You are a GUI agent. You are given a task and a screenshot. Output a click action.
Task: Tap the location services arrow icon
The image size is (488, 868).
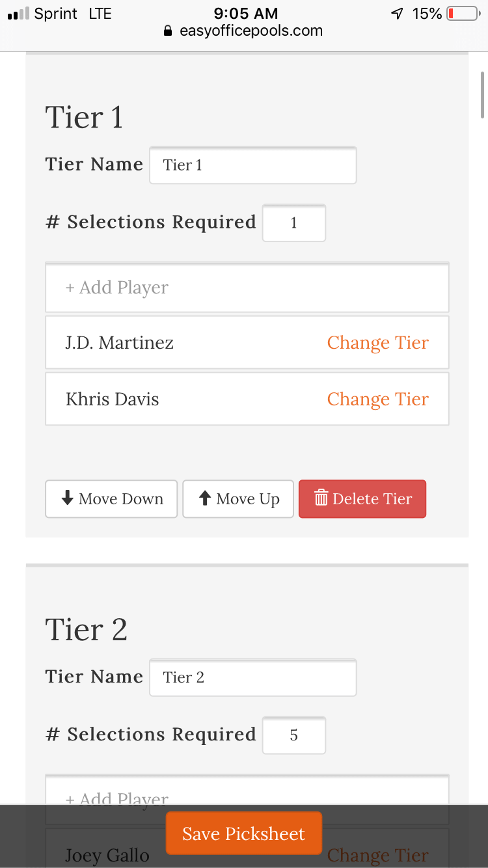pos(397,12)
